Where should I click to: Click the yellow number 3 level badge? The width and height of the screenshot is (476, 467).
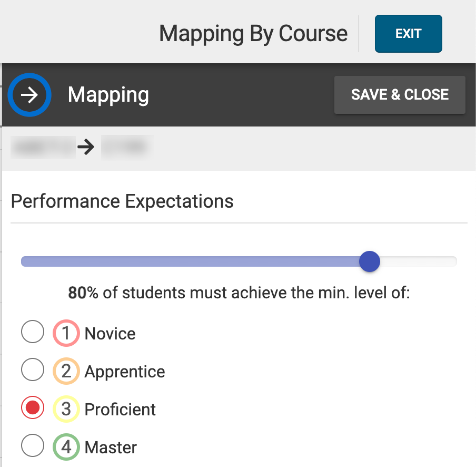click(66, 410)
